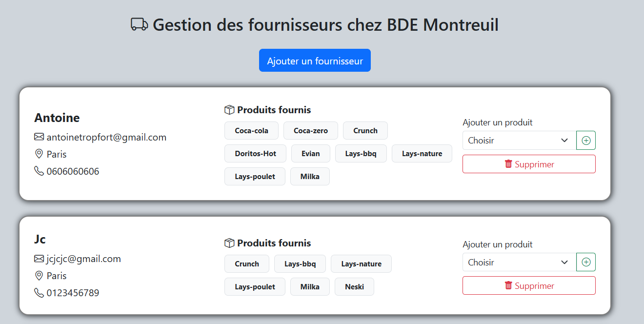This screenshot has width=644, height=324.
Task: Click green plus icon in Jc's card
Action: tap(586, 263)
